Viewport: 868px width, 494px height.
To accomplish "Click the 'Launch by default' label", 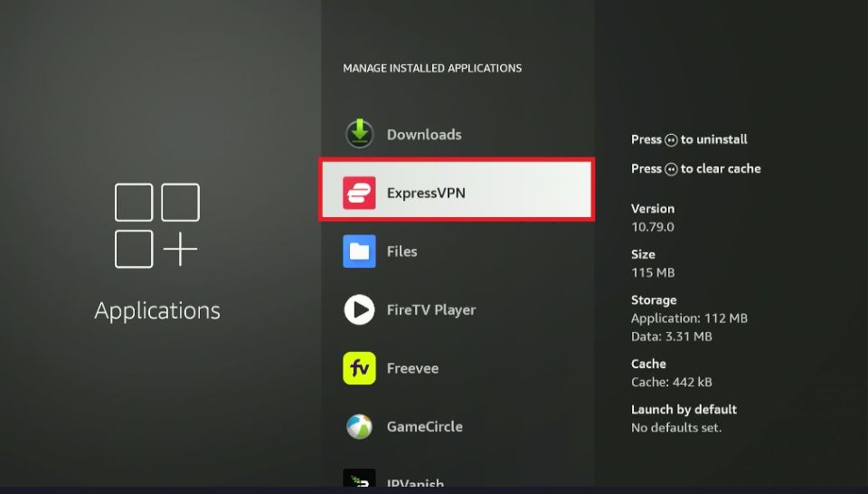I will (x=684, y=410).
